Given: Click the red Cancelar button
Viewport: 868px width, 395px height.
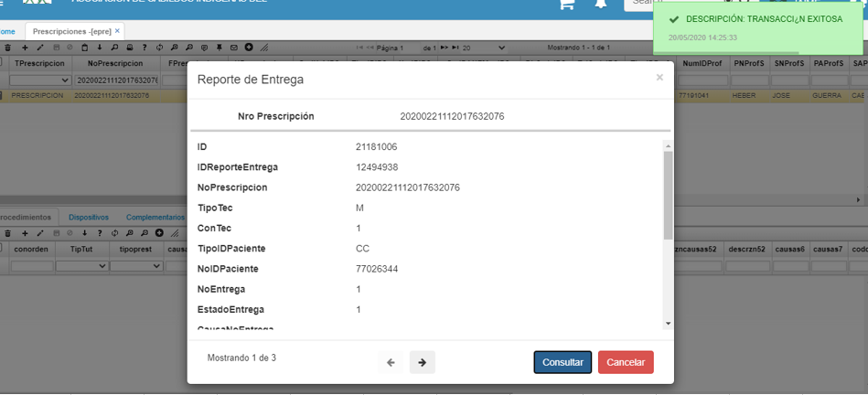Looking at the screenshot, I should click(x=626, y=362).
